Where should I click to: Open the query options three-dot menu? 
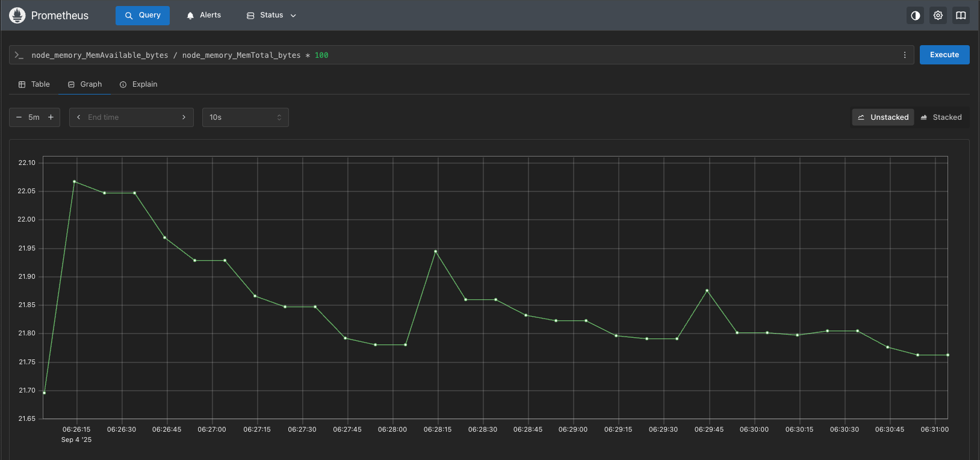click(904, 55)
